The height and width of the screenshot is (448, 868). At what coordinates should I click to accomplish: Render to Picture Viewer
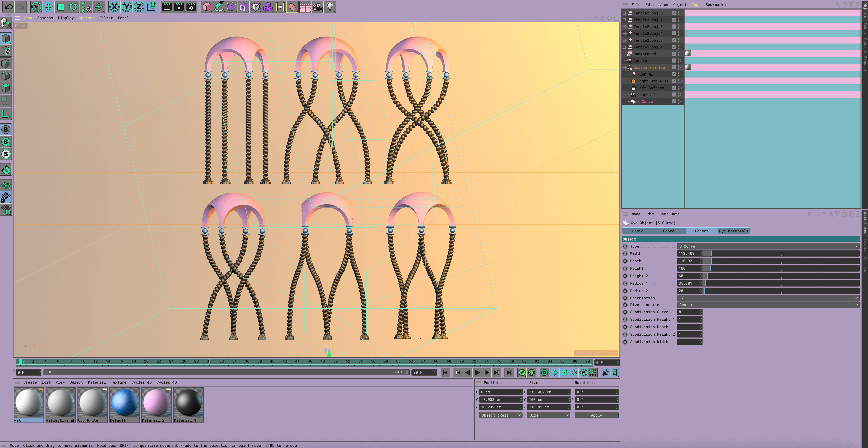(x=179, y=7)
